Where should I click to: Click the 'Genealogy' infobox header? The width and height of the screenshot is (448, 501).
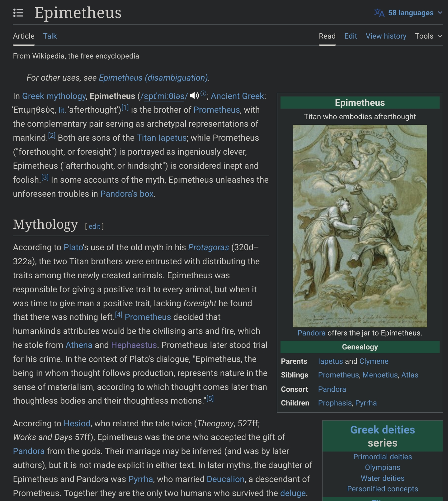pyautogui.click(x=360, y=347)
